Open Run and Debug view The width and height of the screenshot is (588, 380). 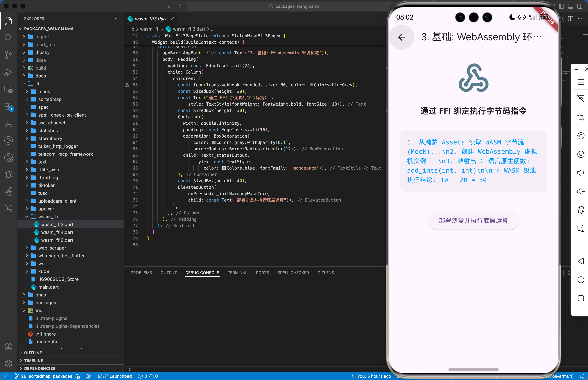click(8, 72)
